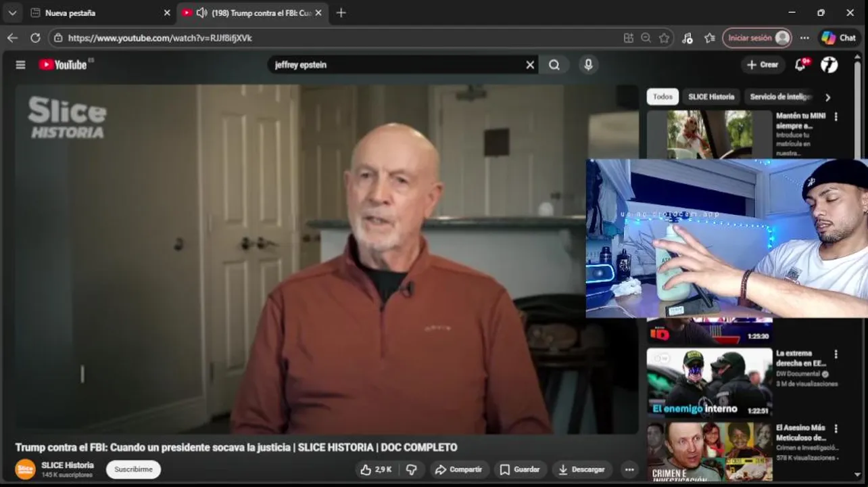Click the browser address bar URL
This screenshot has width=868, height=487.
tap(160, 38)
